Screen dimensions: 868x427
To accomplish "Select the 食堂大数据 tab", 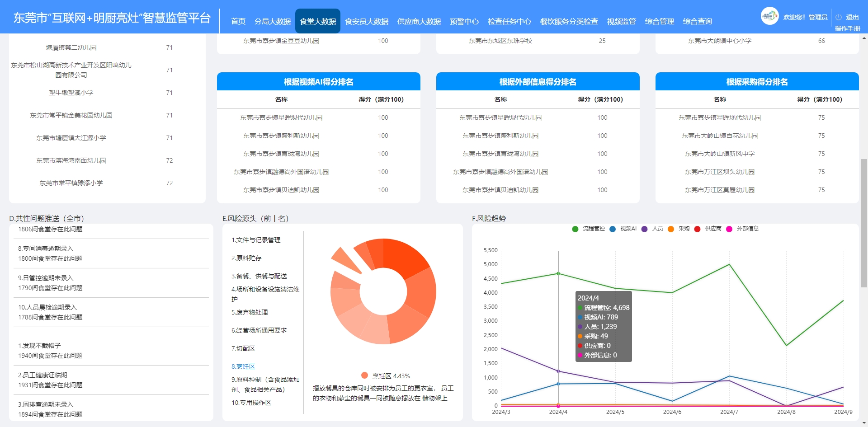I will (318, 21).
